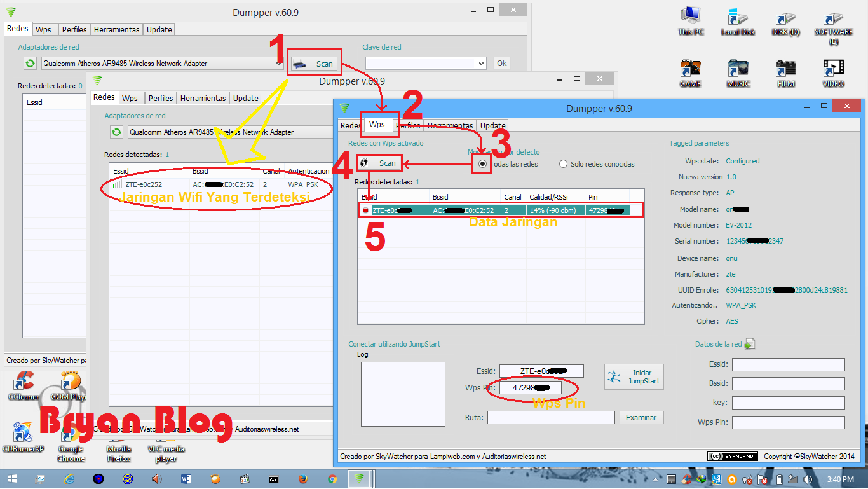Open Update tab in middle window
868x489 pixels.
pos(245,98)
